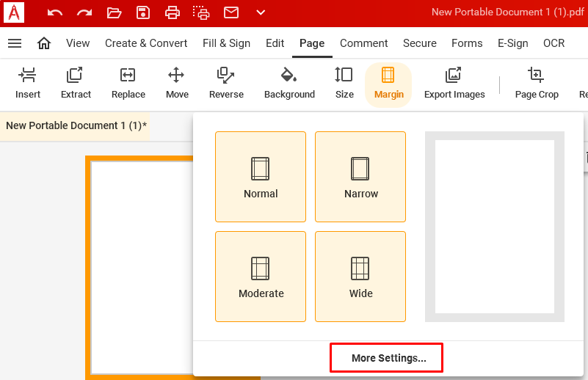Toggle the Margin tool
The image size is (588, 380).
(388, 84)
